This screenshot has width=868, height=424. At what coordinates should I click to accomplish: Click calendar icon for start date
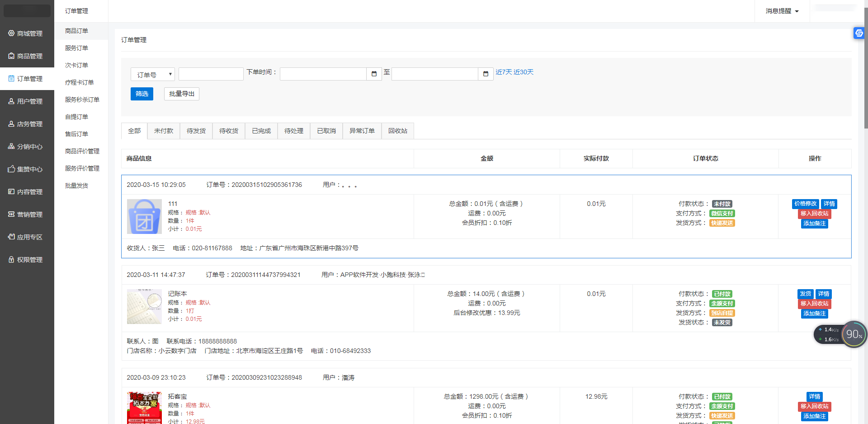click(374, 74)
